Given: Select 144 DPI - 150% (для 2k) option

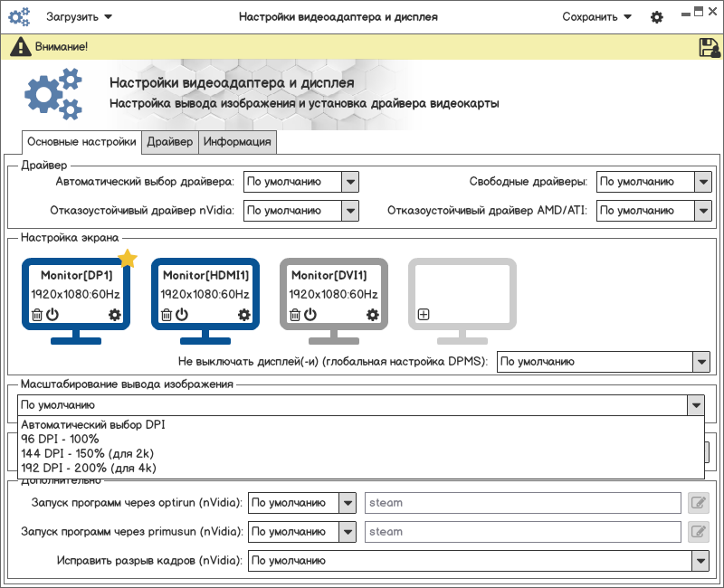Looking at the screenshot, I should tap(360, 453).
